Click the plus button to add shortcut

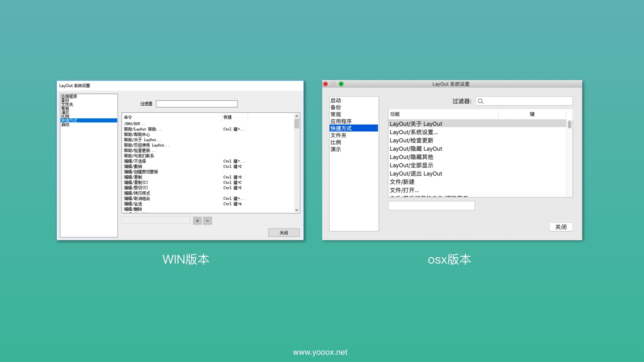tap(197, 221)
